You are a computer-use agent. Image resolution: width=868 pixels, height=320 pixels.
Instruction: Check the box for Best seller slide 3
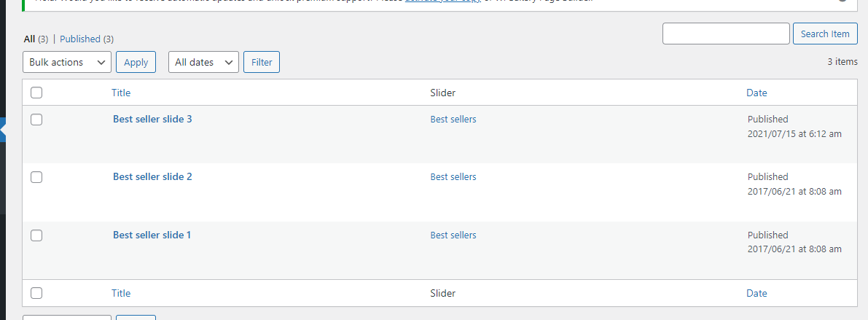coord(36,120)
